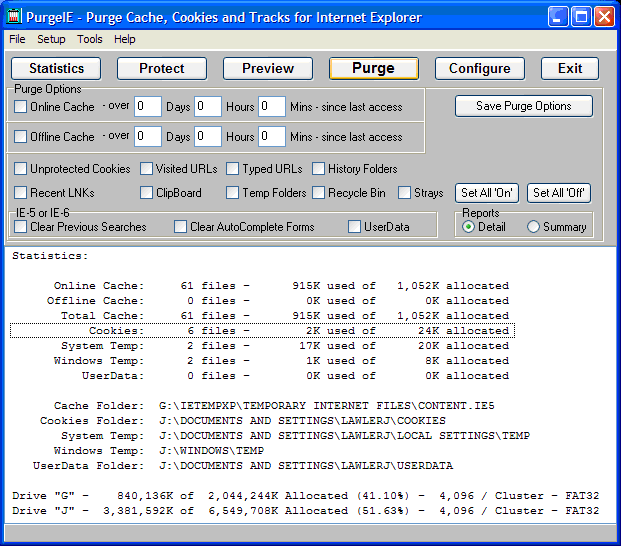Check the Visited URLs option

pos(146,169)
